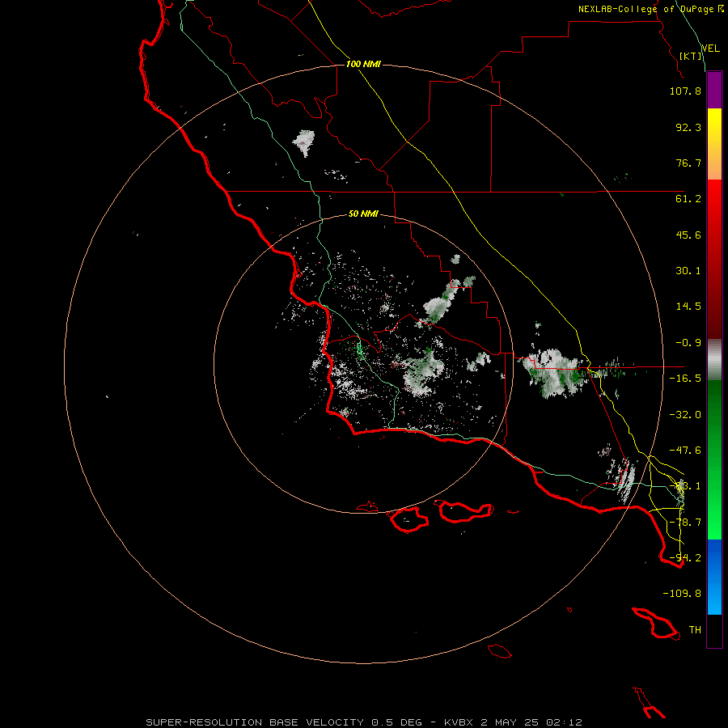728x728 pixels.
Task: Select the 14.5 legend value
Action: click(x=688, y=307)
